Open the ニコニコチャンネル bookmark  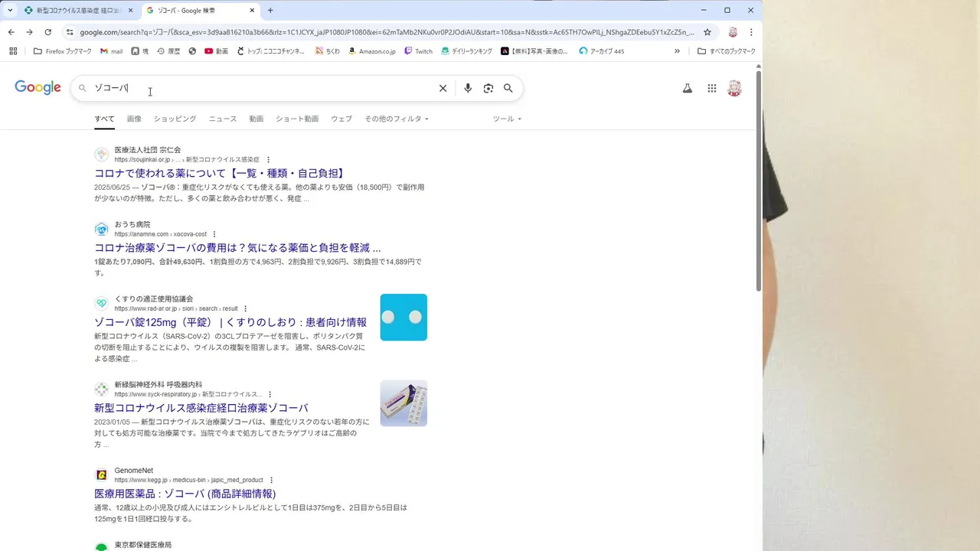[x=271, y=51]
